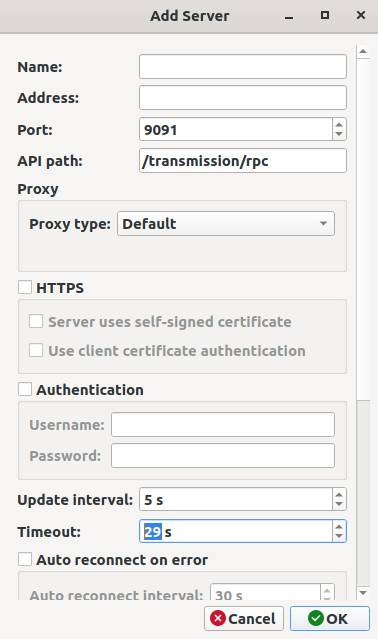
Task: Click the Auto reconnect interval field
Action: pos(265,593)
